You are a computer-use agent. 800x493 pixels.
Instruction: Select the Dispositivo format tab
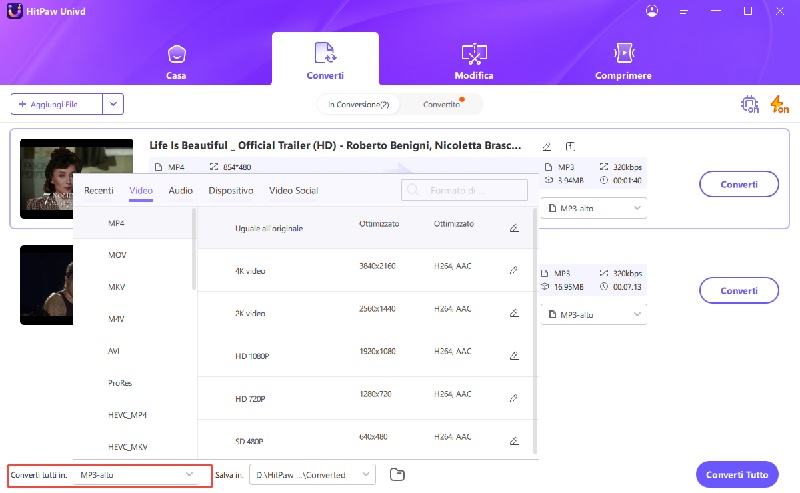(x=230, y=190)
